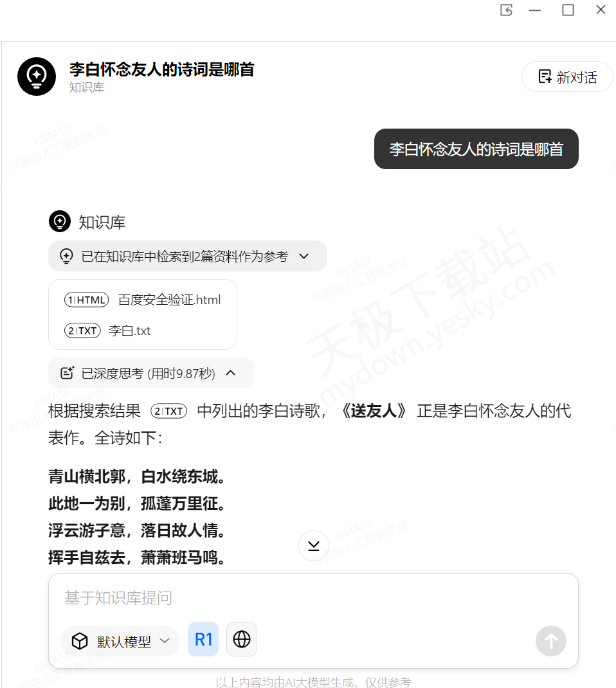This screenshot has width=616, height=688.
Task: Click the knowledge base lightbulb avatar in header
Action: click(x=37, y=77)
